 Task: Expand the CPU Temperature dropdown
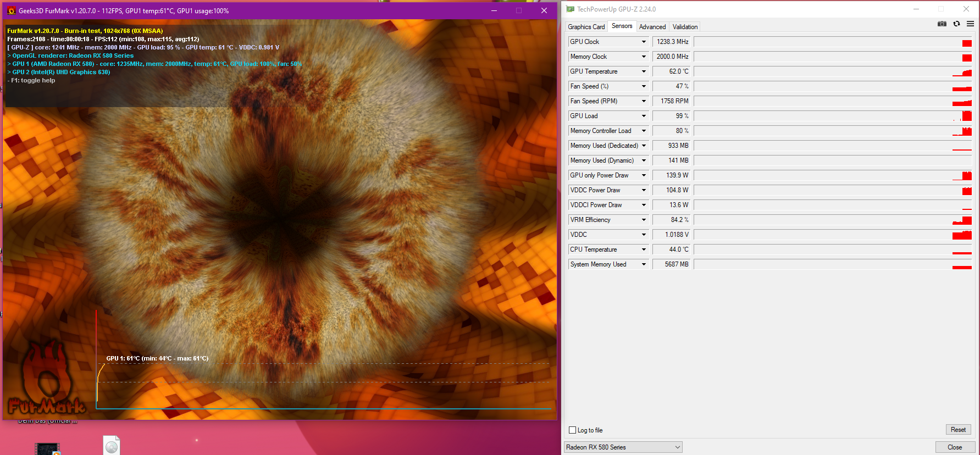[644, 249]
